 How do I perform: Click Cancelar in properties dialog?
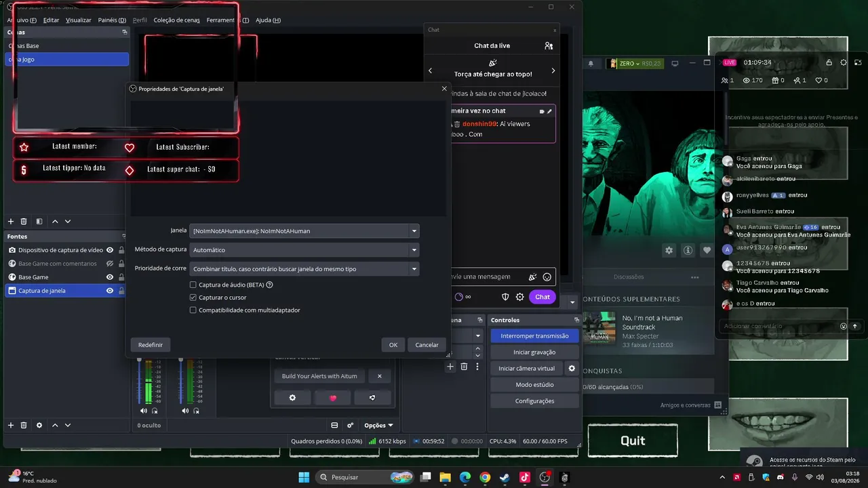click(427, 345)
